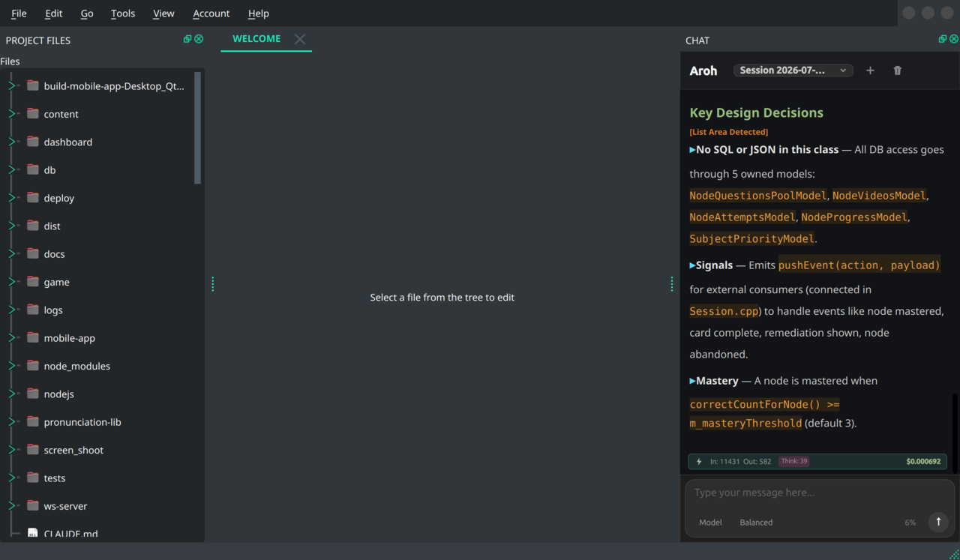Select the node_modules folder icon
This screenshot has height=560, width=960.
[32, 366]
